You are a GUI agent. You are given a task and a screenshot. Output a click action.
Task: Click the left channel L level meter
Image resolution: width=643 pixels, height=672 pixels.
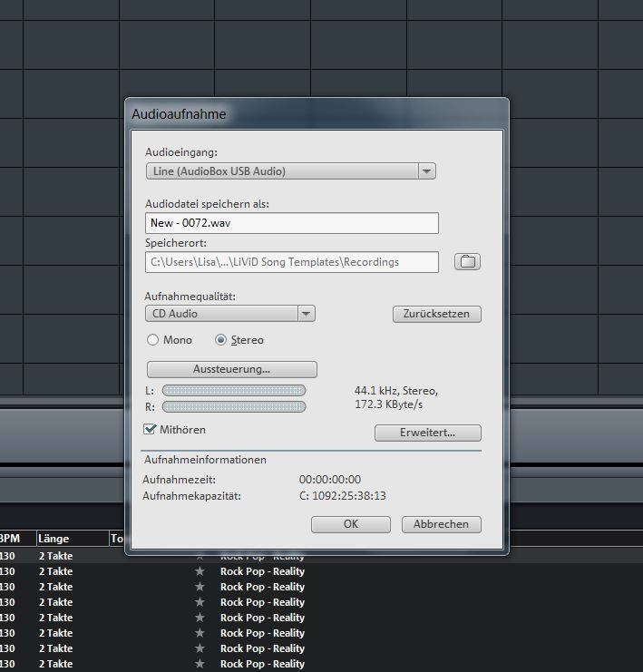click(x=233, y=391)
